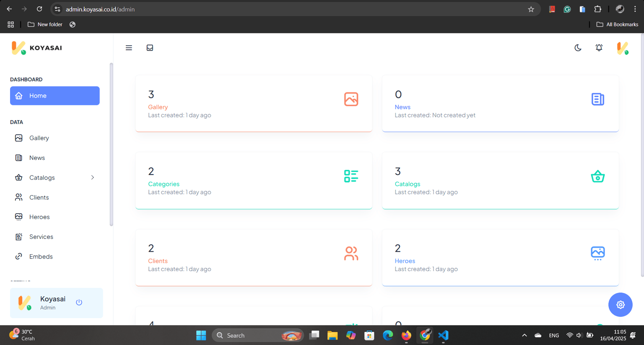Screen dimensions: 644x345
Task: Click the sidebar vertical scrollbar
Action: (111, 145)
